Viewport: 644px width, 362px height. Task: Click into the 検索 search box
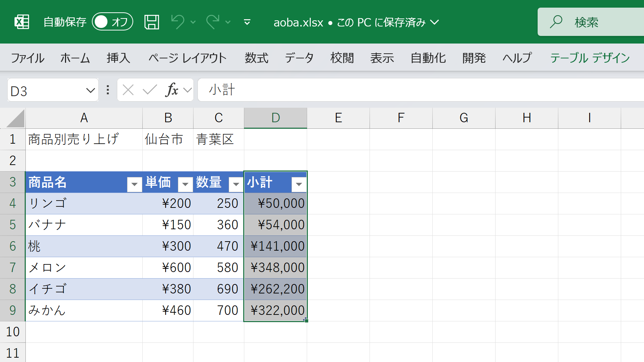click(x=591, y=22)
